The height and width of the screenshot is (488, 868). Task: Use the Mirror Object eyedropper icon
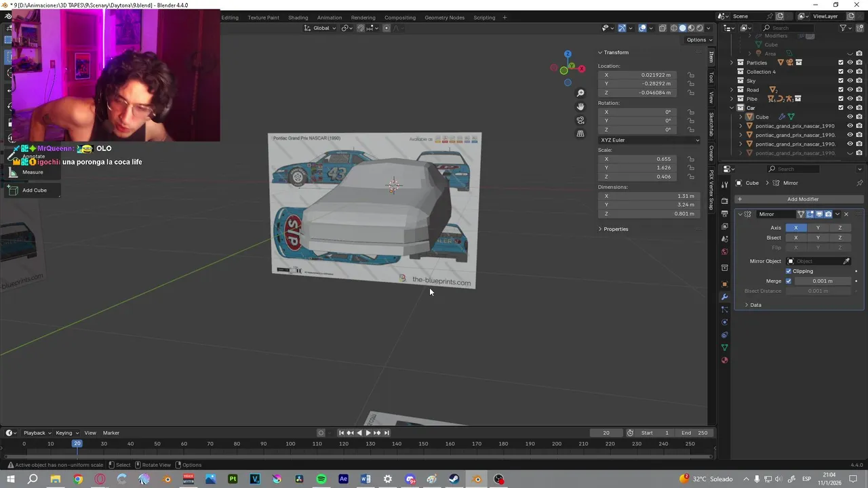click(846, 261)
